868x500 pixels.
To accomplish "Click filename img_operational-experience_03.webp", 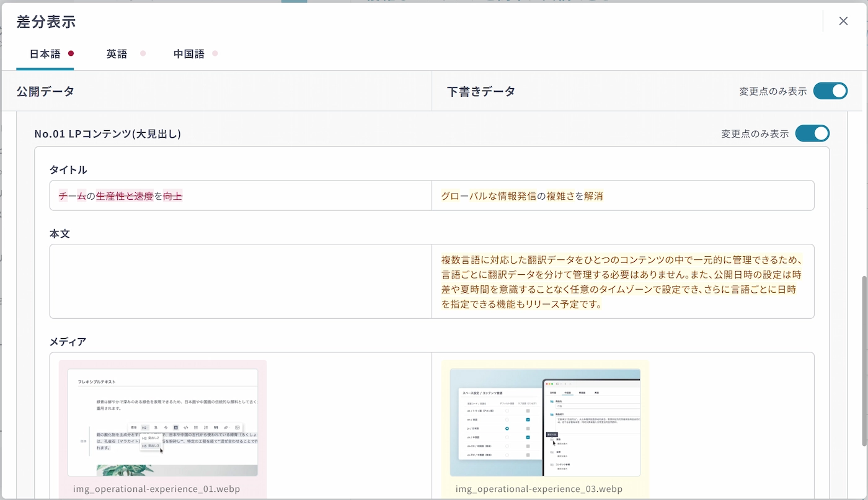I will (539, 489).
